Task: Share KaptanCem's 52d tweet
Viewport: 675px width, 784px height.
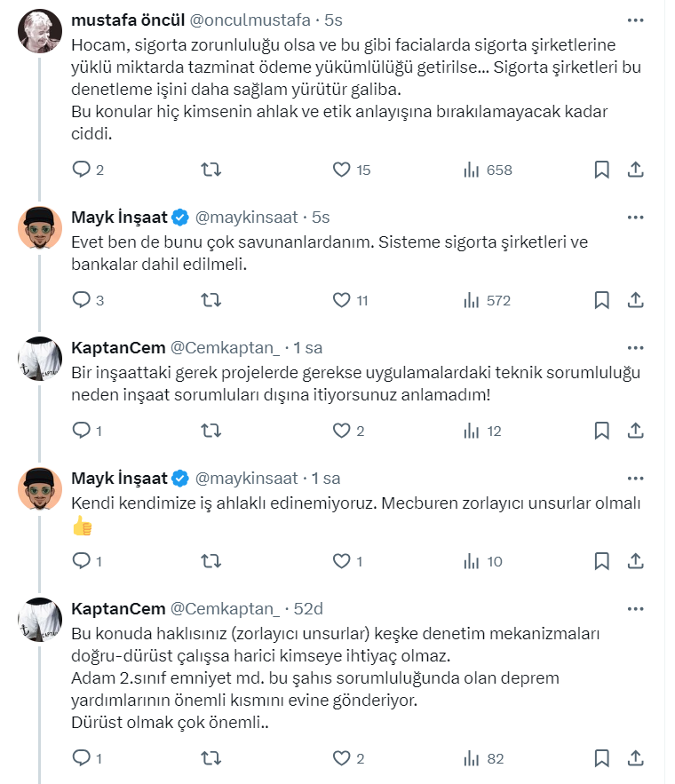Action: (x=636, y=758)
